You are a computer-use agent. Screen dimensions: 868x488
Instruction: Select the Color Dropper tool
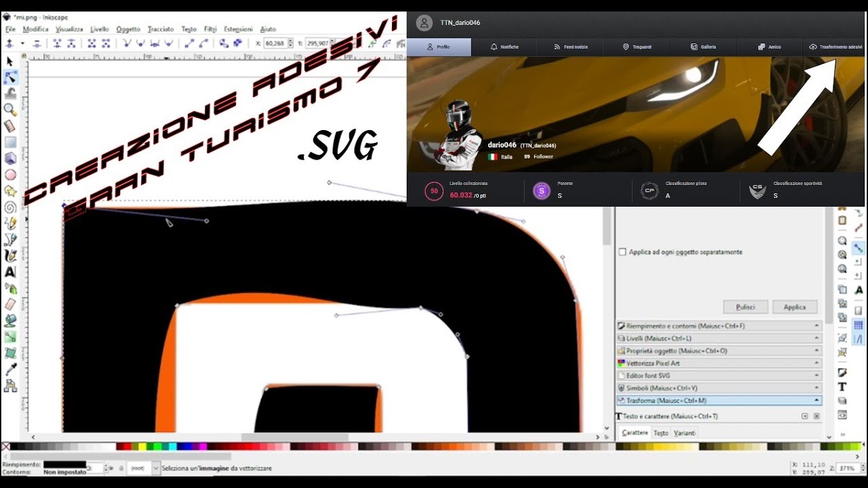click(9, 369)
